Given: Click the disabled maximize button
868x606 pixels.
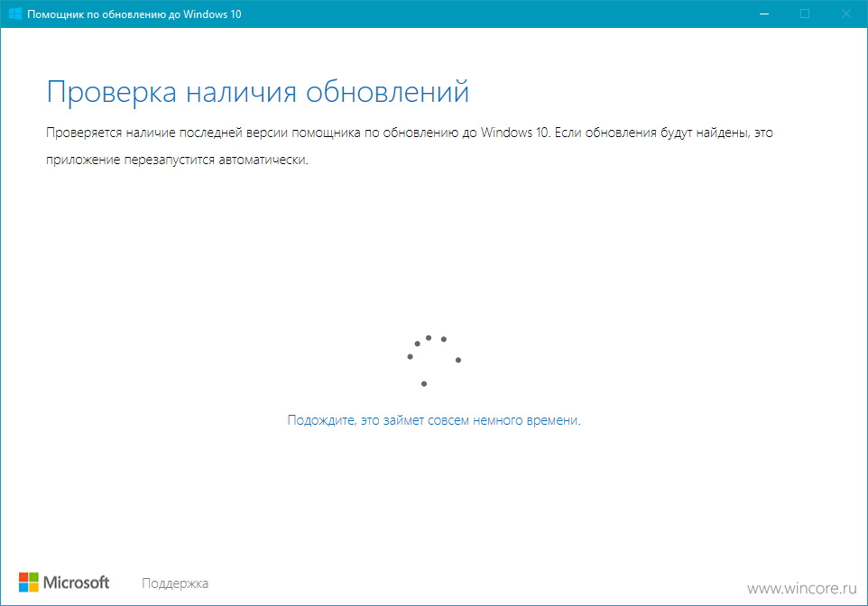Looking at the screenshot, I should tap(805, 14).
